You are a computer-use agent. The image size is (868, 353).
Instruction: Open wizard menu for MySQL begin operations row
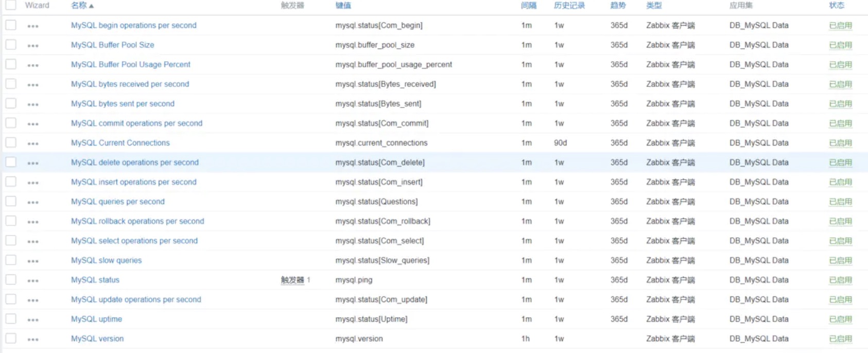click(x=33, y=26)
